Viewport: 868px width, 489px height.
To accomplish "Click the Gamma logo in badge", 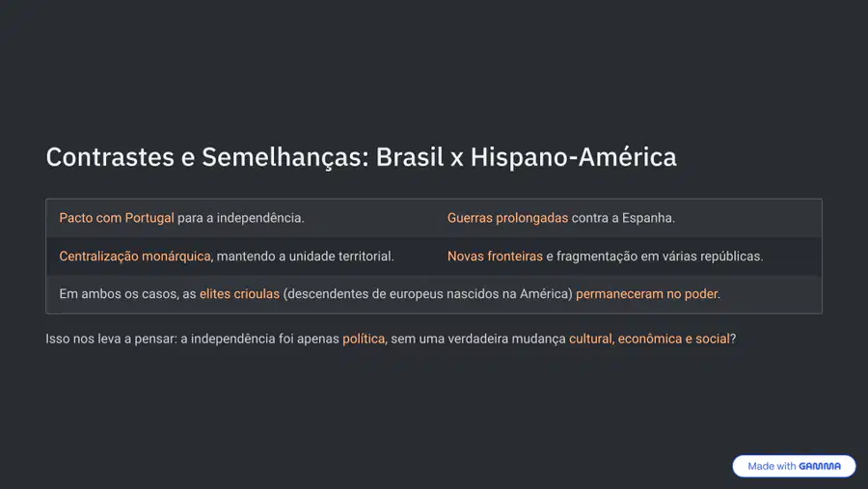I will click(x=820, y=466).
